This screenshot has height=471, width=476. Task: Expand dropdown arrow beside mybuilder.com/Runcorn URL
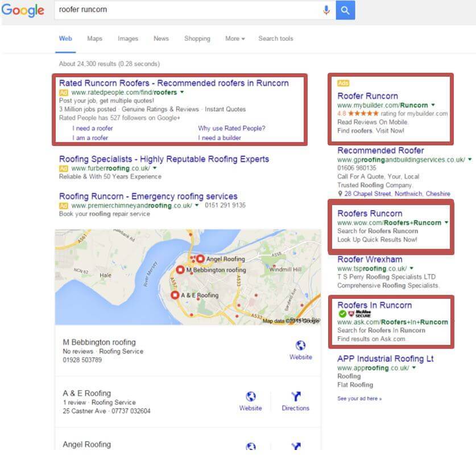[x=433, y=105]
